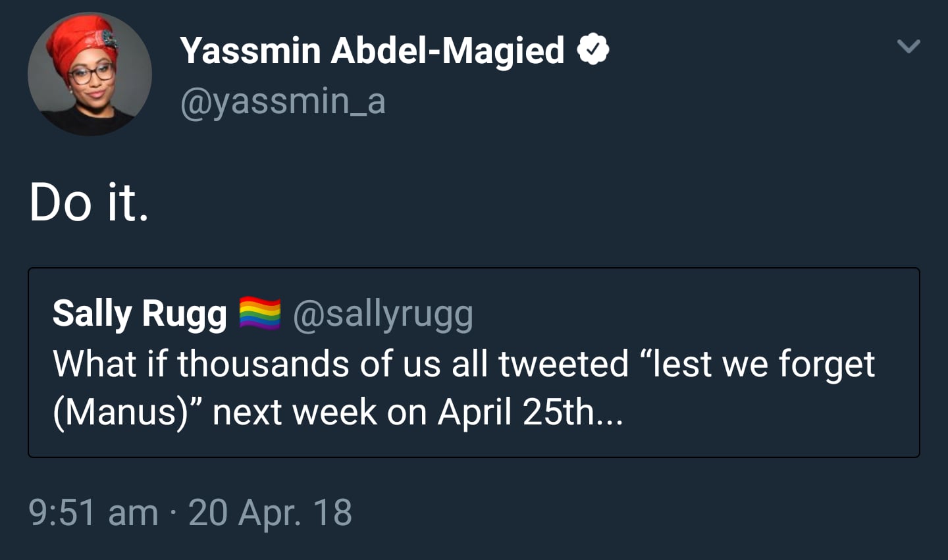Screen dimensions: 948x560
Task: Open the @sallyrugg handle
Action: click(x=382, y=314)
